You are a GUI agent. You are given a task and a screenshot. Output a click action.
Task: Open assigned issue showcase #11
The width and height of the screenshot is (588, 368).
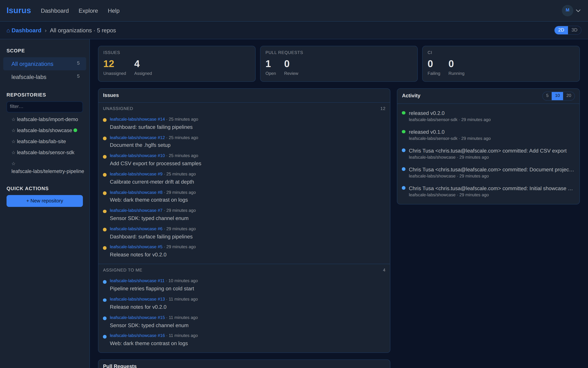(x=137, y=281)
